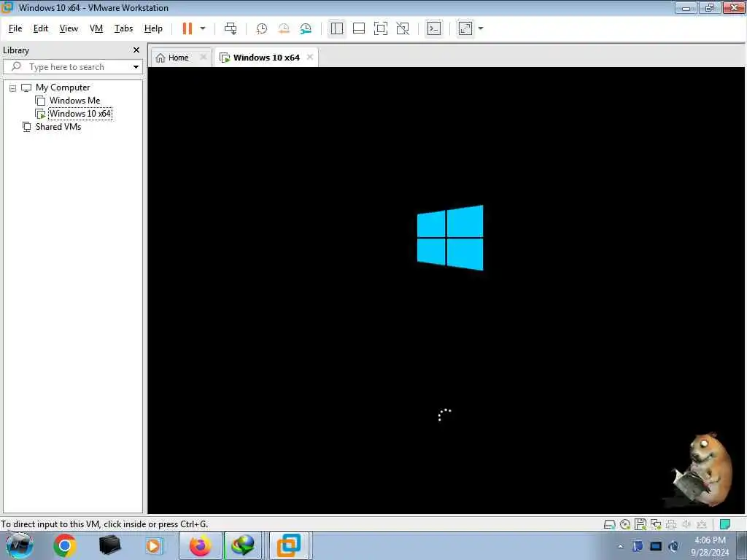The image size is (747, 560).
Task: Click the blue screen tray icon
Action: (x=656, y=546)
